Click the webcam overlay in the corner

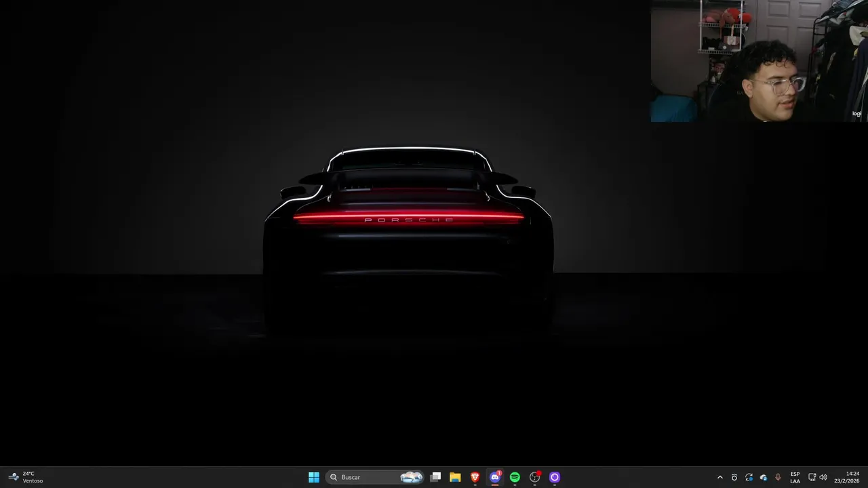click(x=759, y=61)
